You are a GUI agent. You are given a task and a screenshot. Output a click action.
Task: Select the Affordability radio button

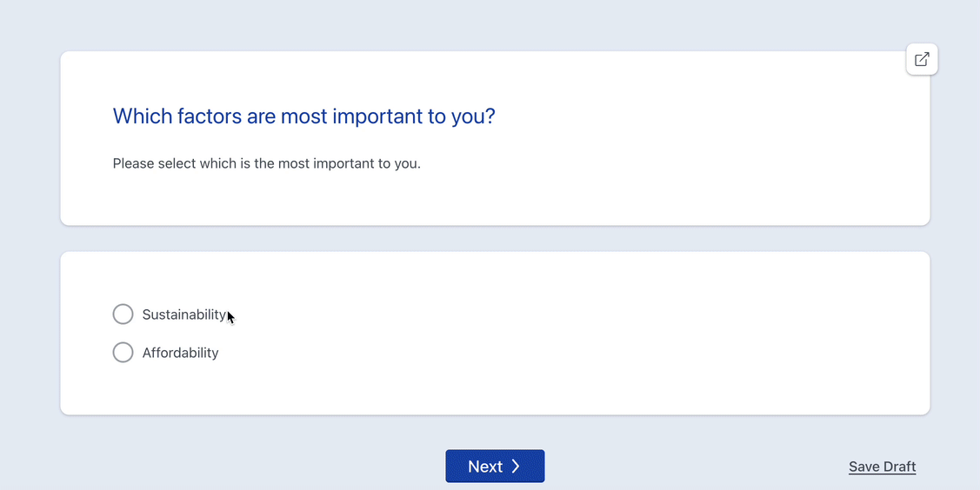[x=123, y=352]
